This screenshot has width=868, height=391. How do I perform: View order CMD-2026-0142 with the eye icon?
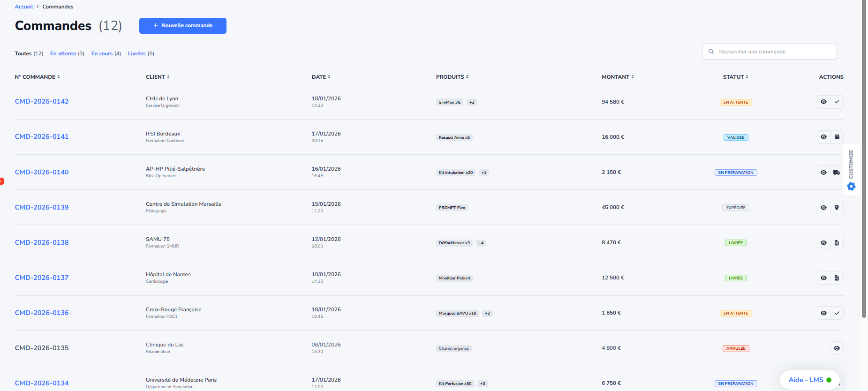tap(823, 102)
